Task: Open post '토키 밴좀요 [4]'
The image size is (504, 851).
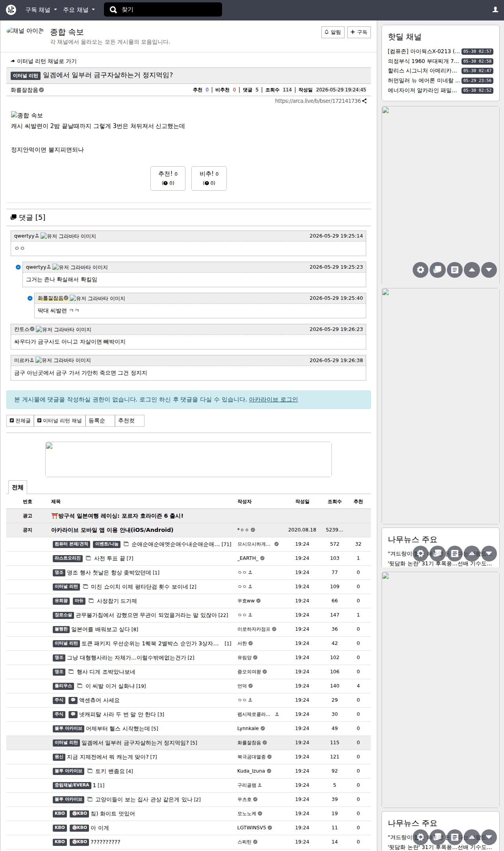Action: coord(114,771)
